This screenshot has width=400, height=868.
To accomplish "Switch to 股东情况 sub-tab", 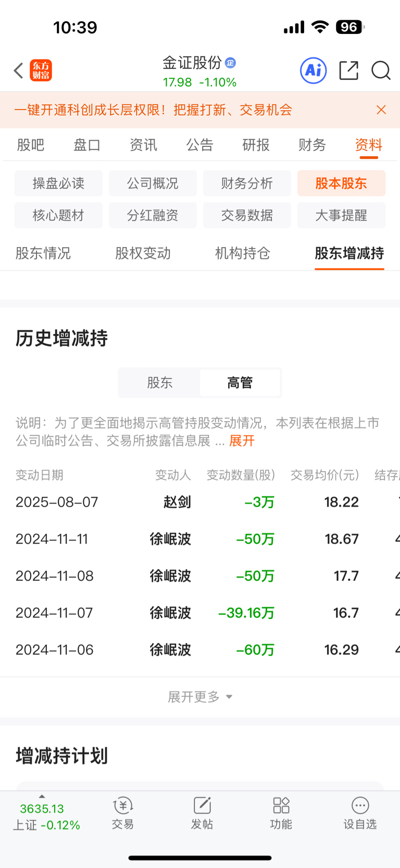I will click(43, 253).
